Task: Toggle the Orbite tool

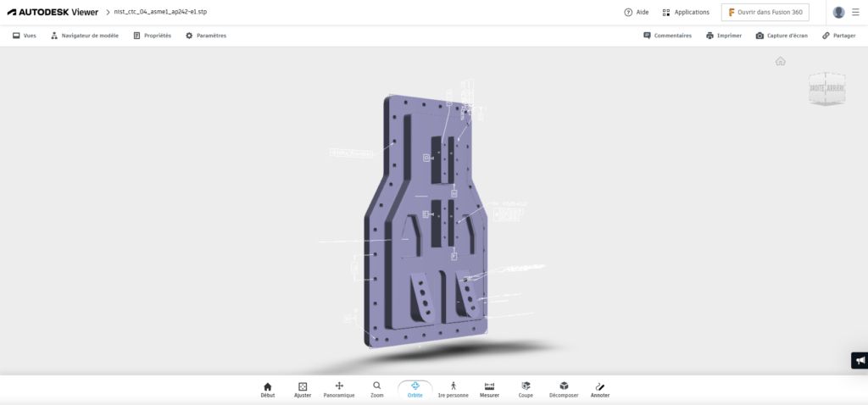Action: pos(415,390)
